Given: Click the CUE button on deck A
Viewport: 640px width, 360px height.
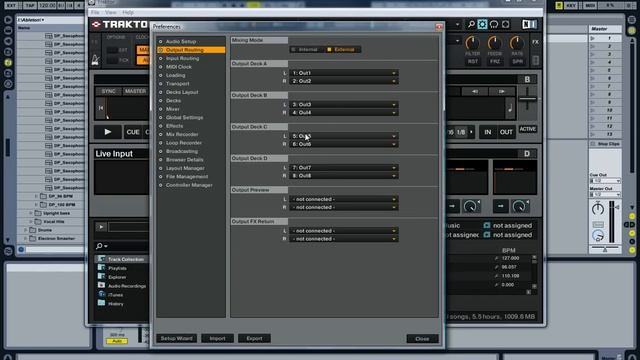Looking at the screenshot, I should pos(133,132).
